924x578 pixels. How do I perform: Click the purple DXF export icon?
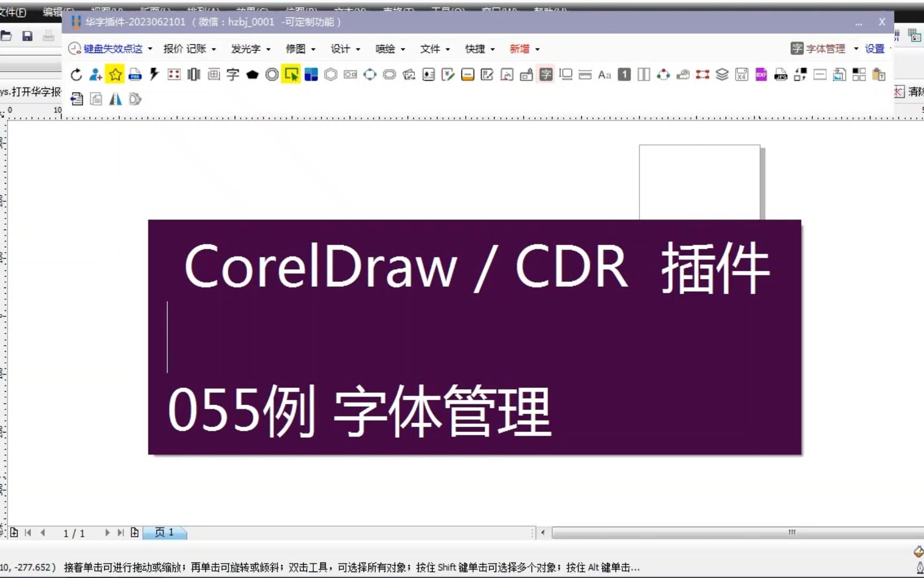click(x=761, y=74)
